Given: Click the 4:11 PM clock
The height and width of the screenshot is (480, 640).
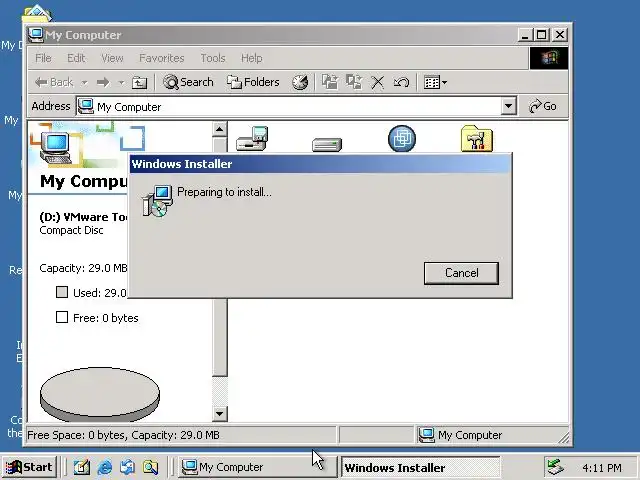Looking at the screenshot, I should pyautogui.click(x=602, y=468).
